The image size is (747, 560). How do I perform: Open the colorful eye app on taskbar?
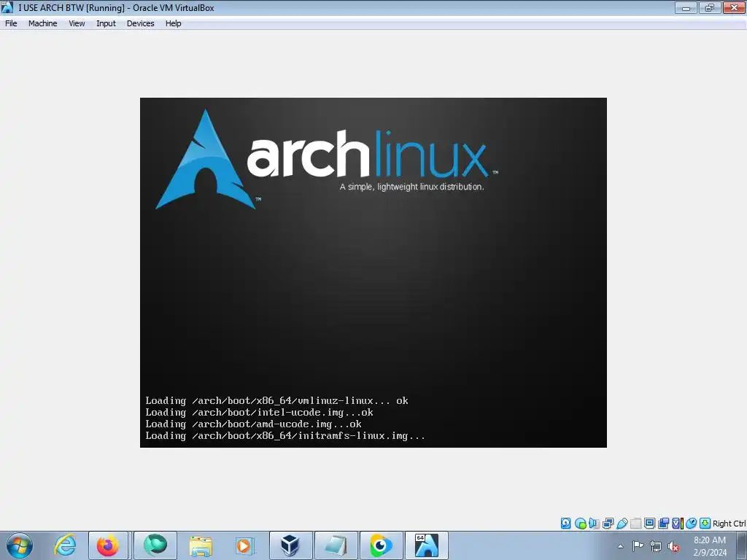[381, 545]
